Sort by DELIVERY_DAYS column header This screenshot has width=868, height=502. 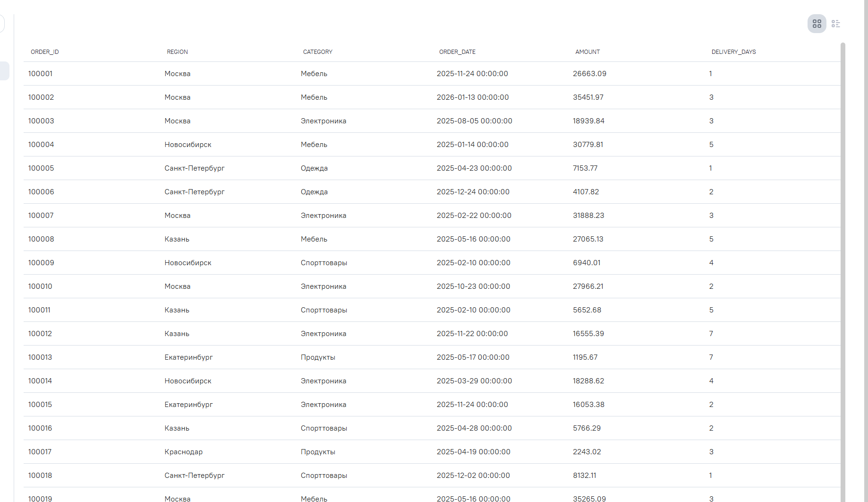[733, 52]
